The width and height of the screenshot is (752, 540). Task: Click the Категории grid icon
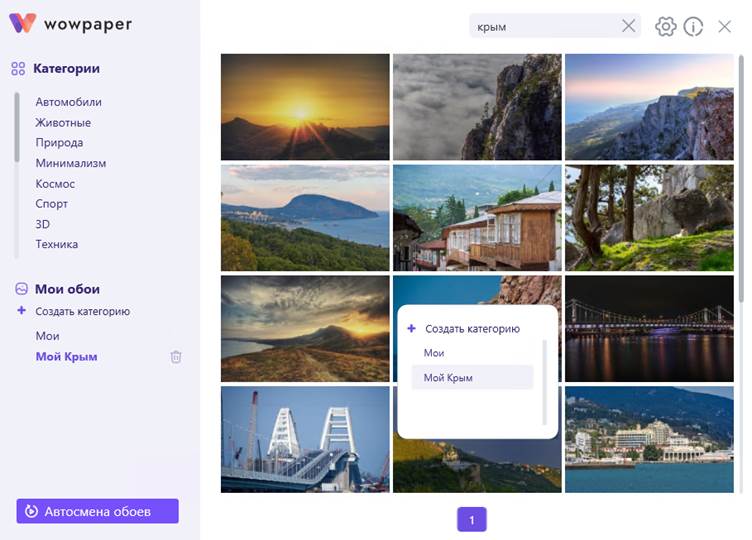pyautogui.click(x=18, y=69)
